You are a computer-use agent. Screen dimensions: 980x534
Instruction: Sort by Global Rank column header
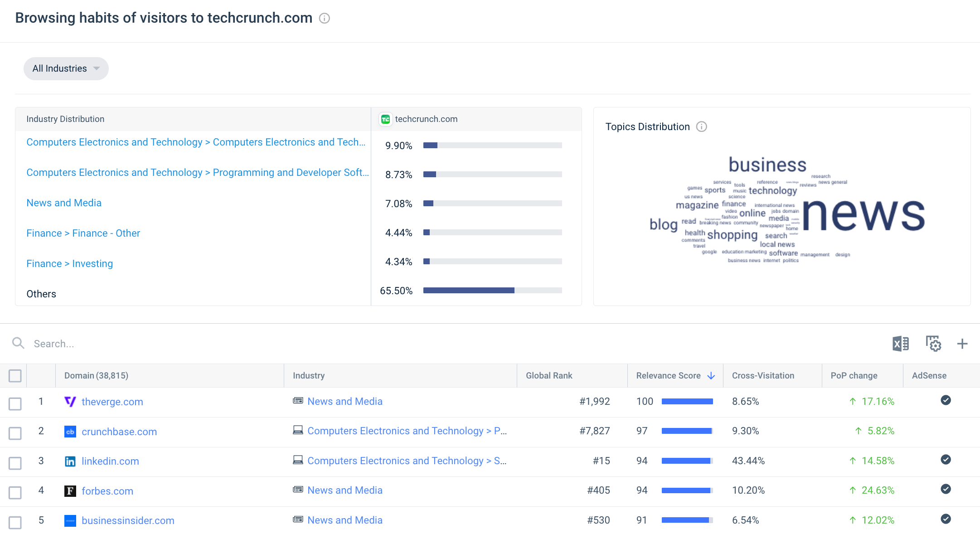coord(549,376)
